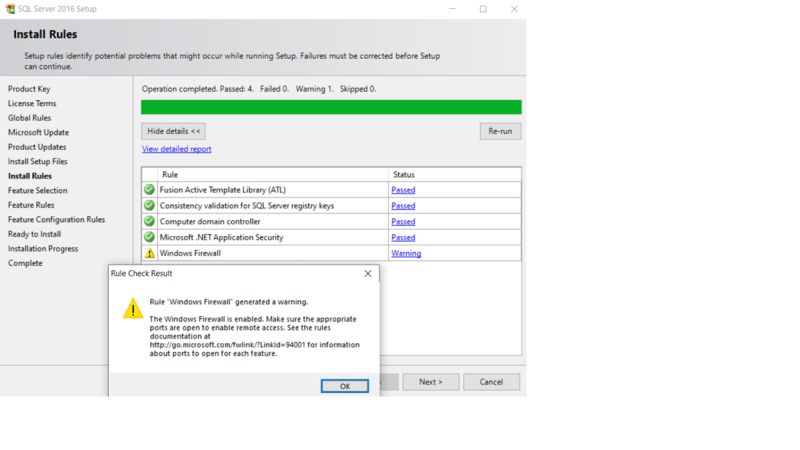Image resolution: width=800 pixels, height=450 pixels.
Task: Click the go.microsoft.com fwlink URL in dialog
Action: (x=227, y=345)
